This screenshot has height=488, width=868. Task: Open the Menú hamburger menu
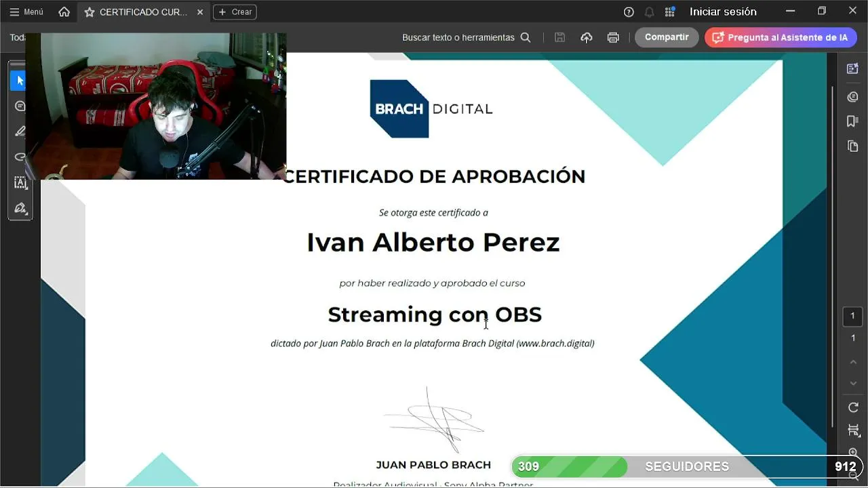click(26, 12)
